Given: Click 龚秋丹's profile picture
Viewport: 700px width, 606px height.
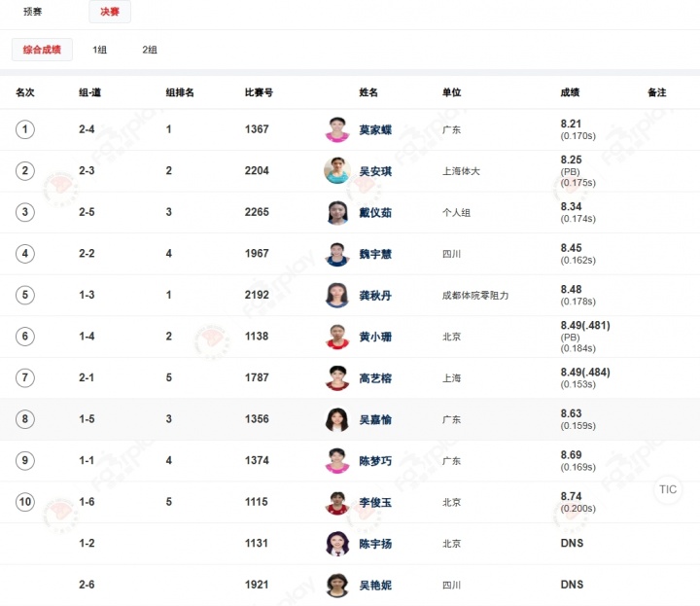Looking at the screenshot, I should click(337, 295).
